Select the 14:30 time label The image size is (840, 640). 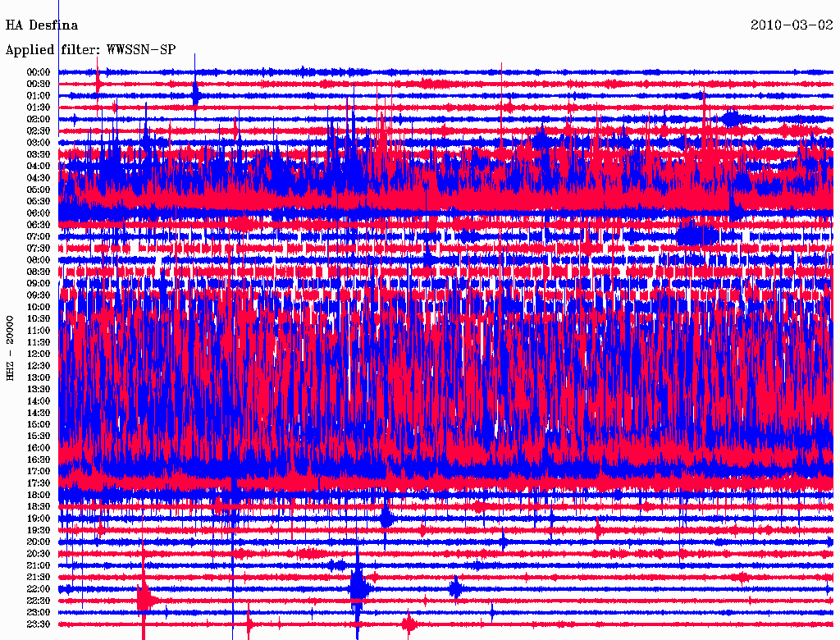tap(39, 413)
